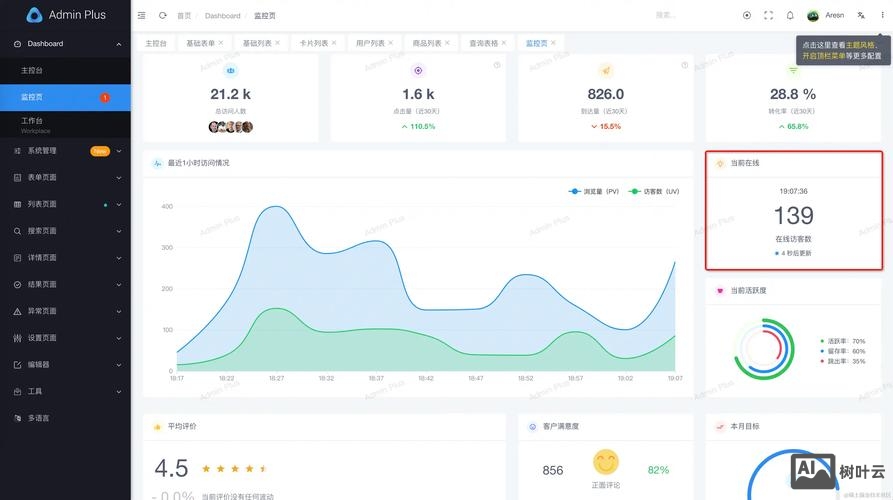Click the 工具 toolbox icon in sidebar
Screen dimensions: 893x500
(x=17, y=392)
